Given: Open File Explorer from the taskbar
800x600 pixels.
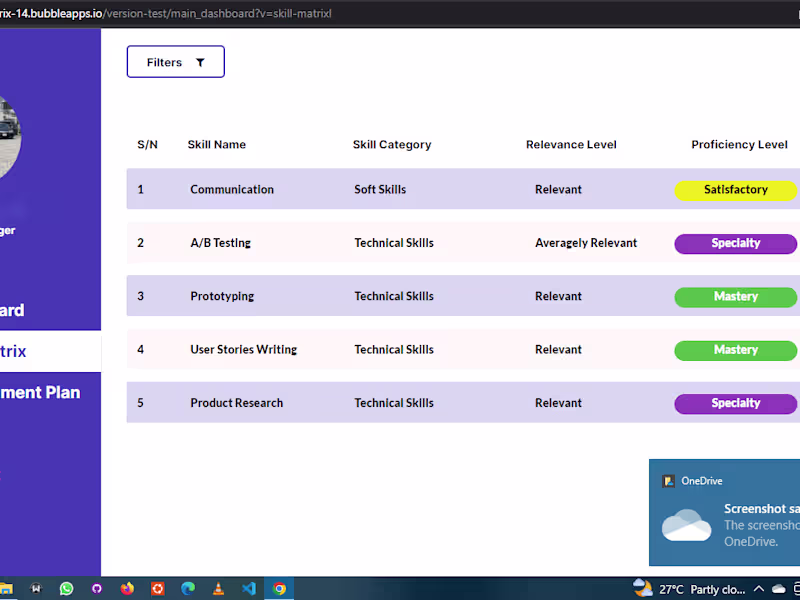Looking at the screenshot, I should [6, 589].
